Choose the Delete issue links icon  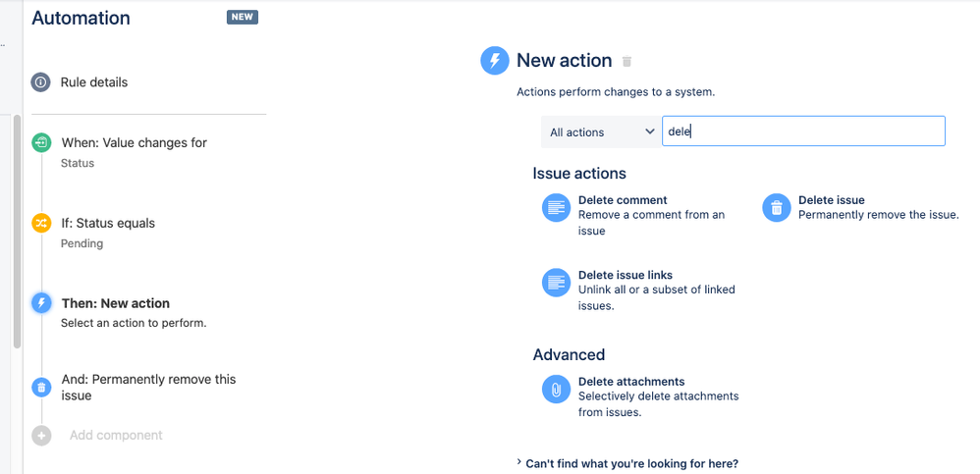[x=556, y=283]
